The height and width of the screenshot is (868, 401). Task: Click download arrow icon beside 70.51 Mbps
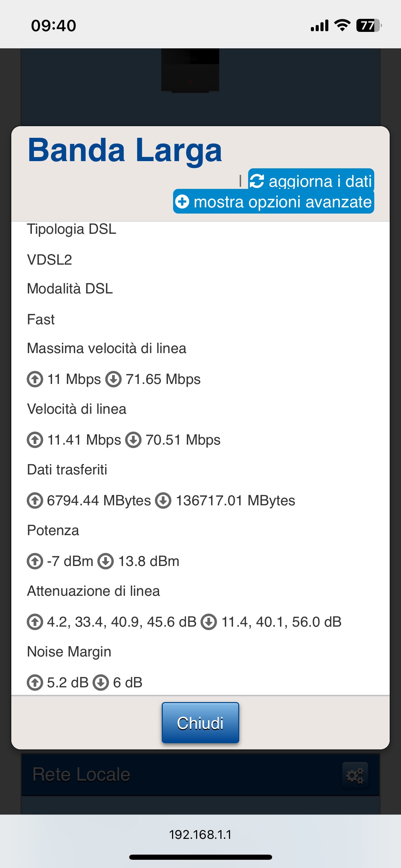coord(133,440)
